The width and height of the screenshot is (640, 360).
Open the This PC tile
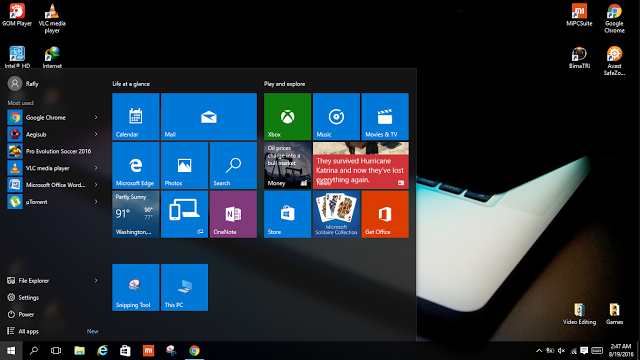[184, 287]
